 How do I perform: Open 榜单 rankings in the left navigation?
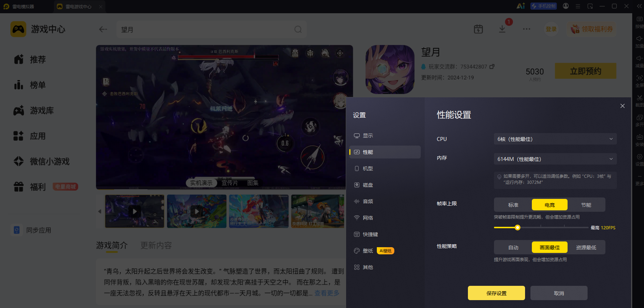(30, 85)
